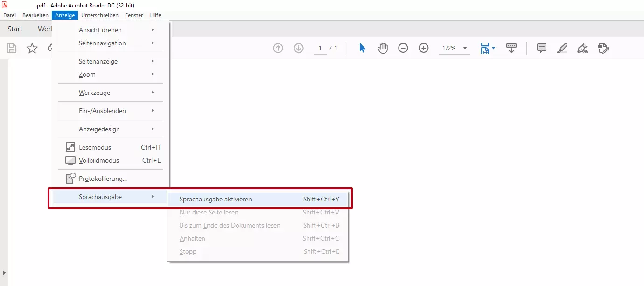Click Bis zum Ende des Dokuments lesen

click(x=258, y=225)
